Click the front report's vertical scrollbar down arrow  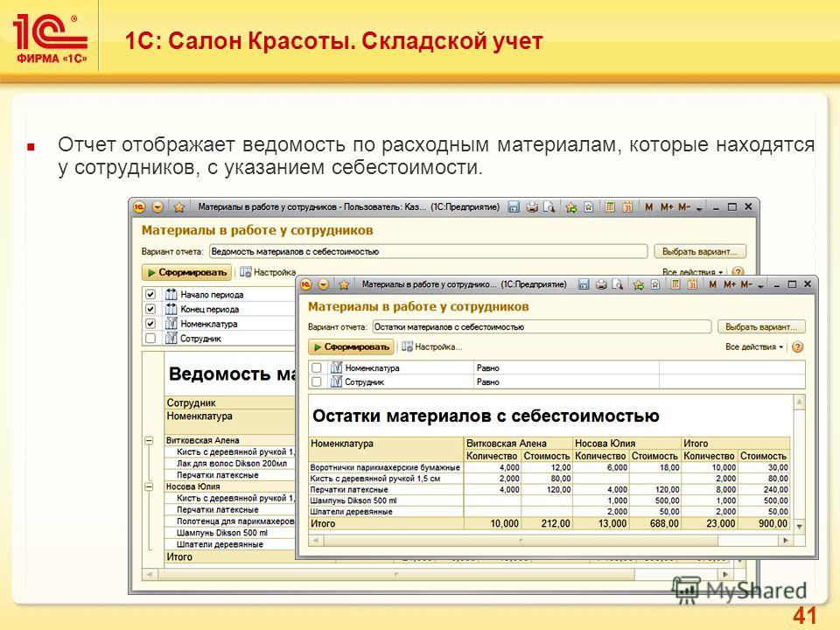click(x=799, y=527)
